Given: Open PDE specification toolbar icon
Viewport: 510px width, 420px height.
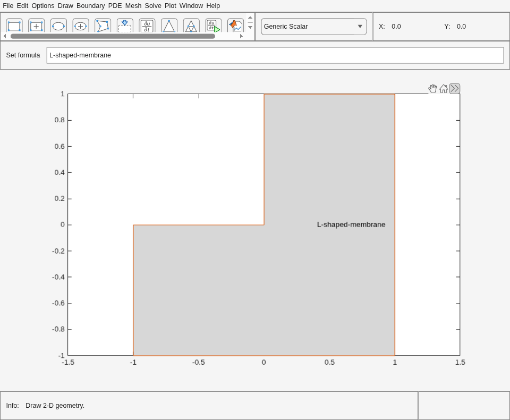Looking at the screenshot, I should pos(147,26).
